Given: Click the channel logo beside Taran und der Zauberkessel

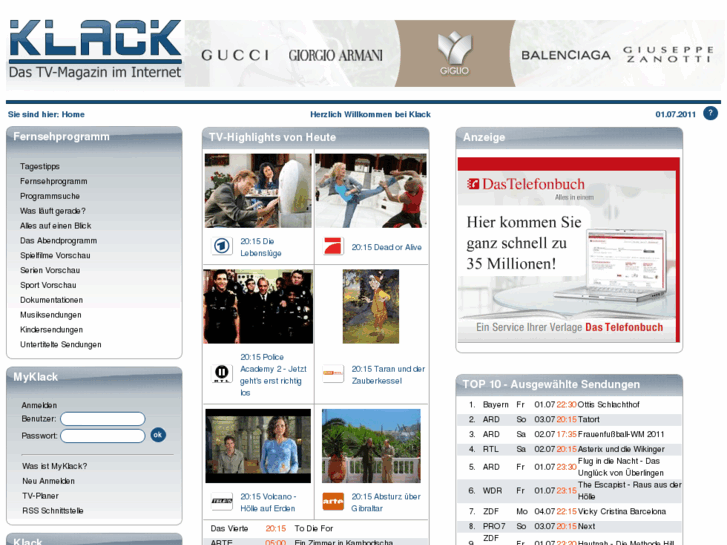Looking at the screenshot, I should pyautogui.click(x=333, y=374).
